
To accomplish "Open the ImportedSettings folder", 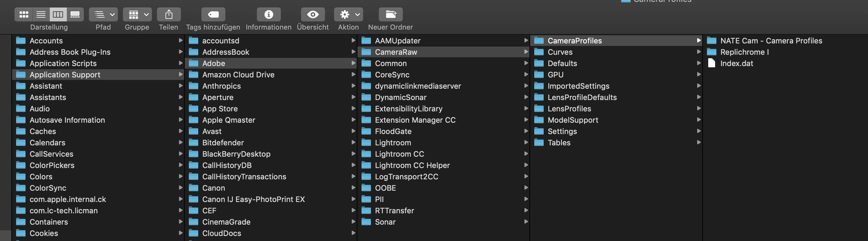I will 616,86.
